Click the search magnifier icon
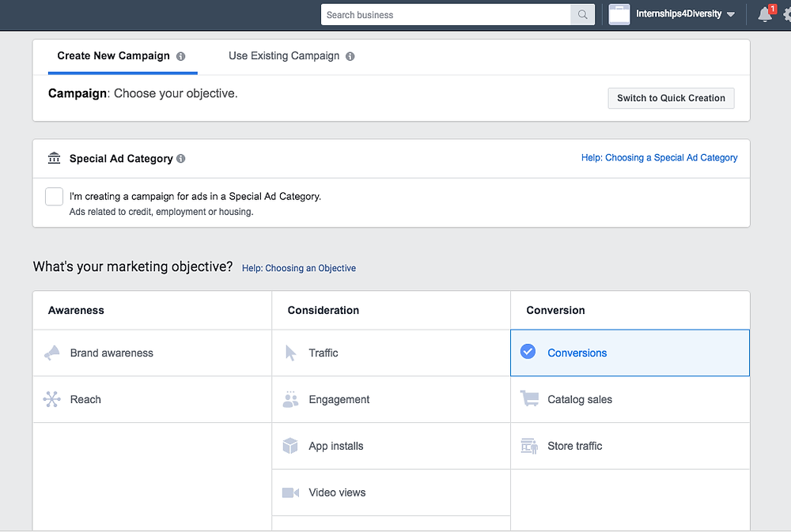Viewport: 791px width, 532px height. coord(583,14)
